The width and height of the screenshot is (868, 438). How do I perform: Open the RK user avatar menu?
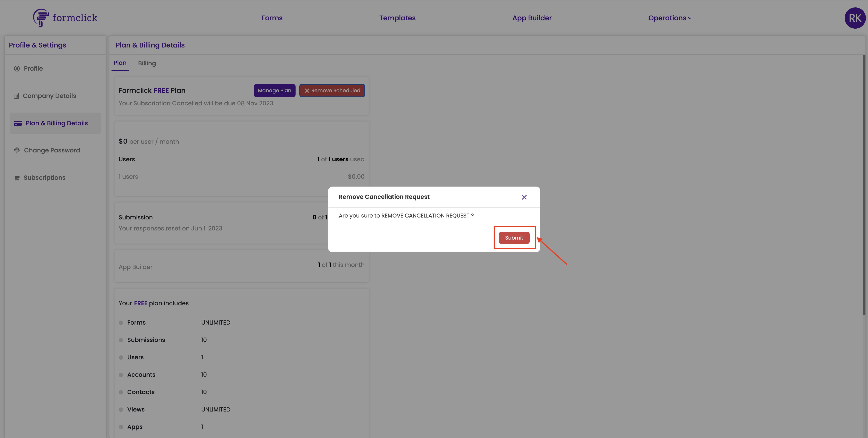pyautogui.click(x=855, y=18)
